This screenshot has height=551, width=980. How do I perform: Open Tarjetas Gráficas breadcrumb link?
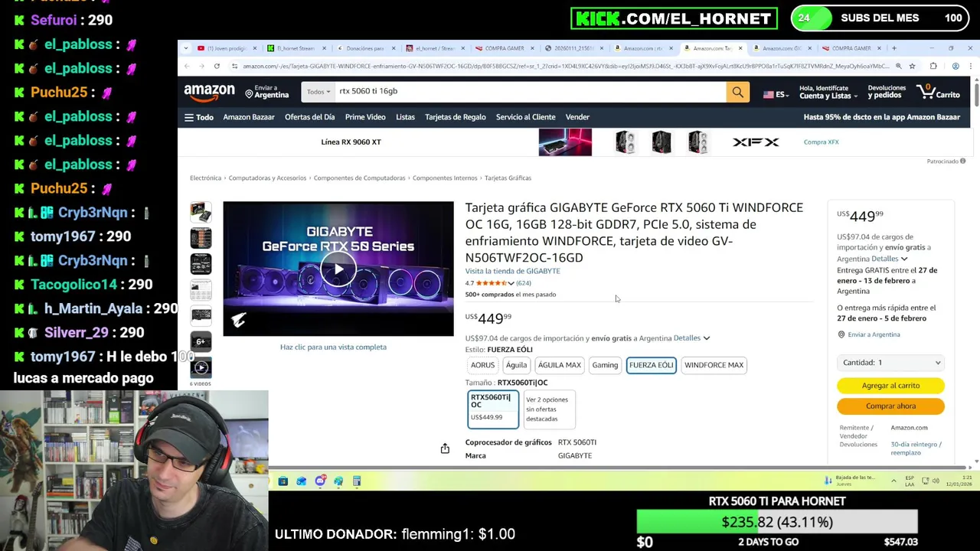tap(508, 178)
